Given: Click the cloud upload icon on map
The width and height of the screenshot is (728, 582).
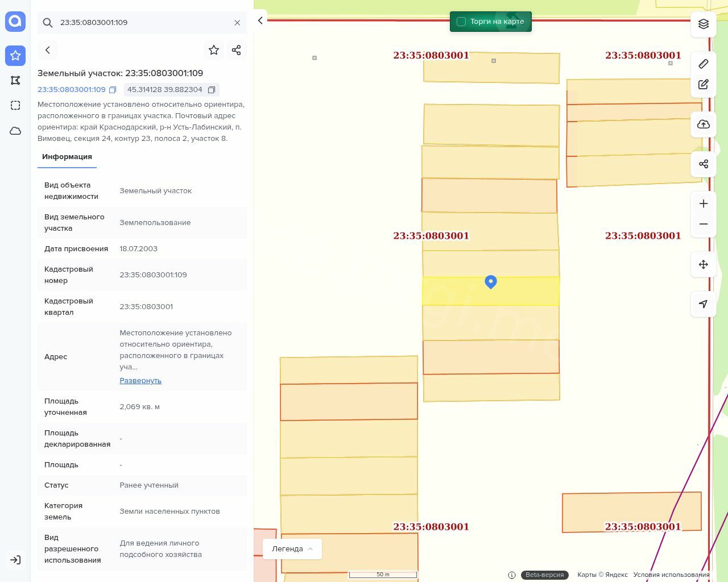Looking at the screenshot, I should coord(704,124).
